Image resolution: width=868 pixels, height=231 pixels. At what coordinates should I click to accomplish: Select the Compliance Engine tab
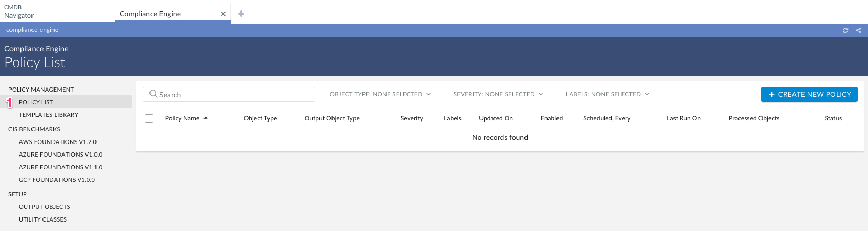coord(151,14)
